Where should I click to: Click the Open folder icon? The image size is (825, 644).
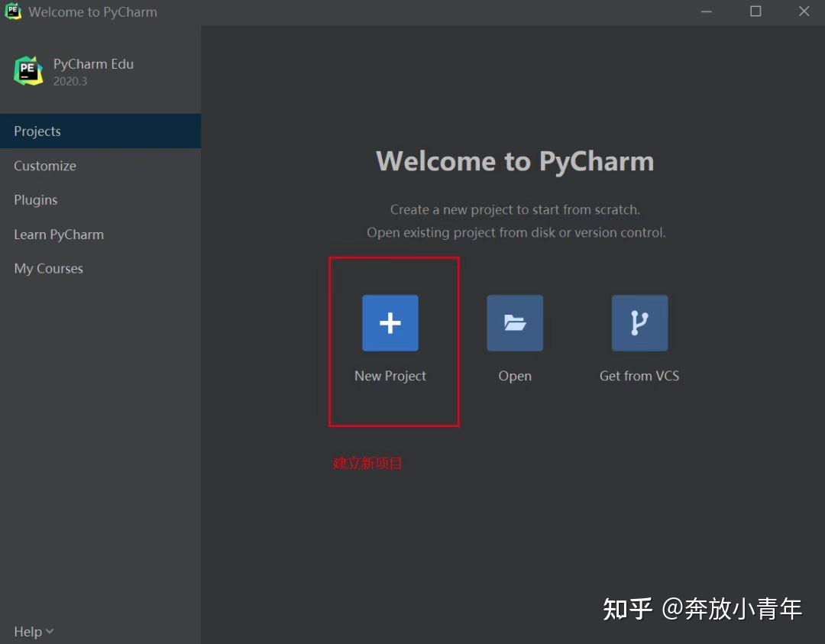tap(514, 322)
